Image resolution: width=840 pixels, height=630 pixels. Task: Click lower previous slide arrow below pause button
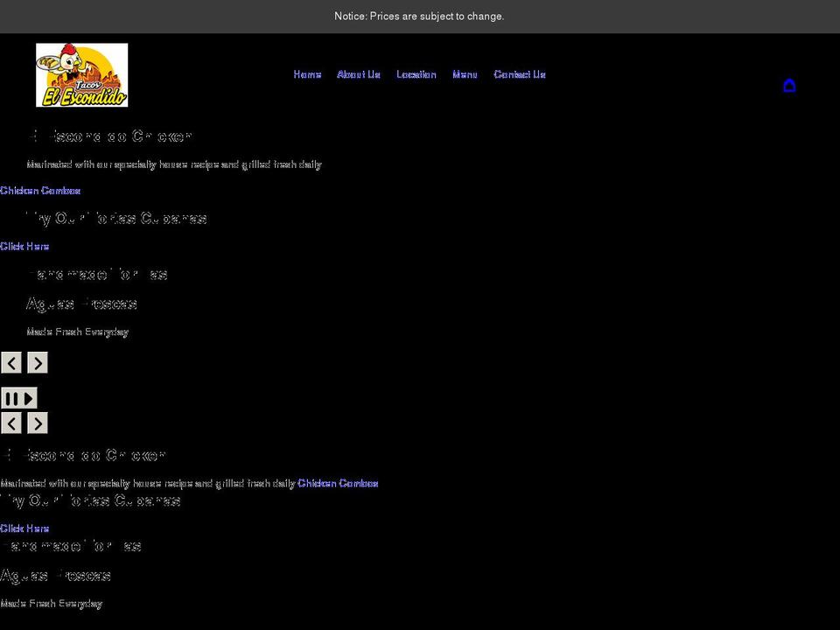pos(11,423)
